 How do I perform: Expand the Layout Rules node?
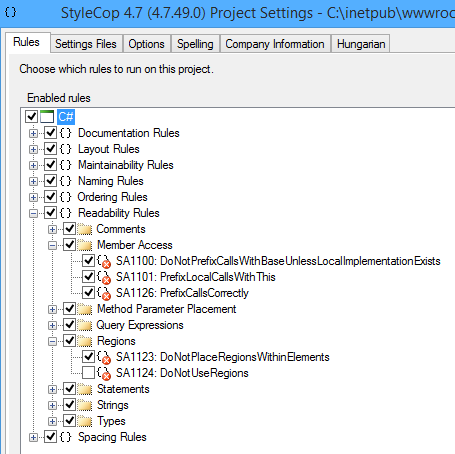click(33, 149)
